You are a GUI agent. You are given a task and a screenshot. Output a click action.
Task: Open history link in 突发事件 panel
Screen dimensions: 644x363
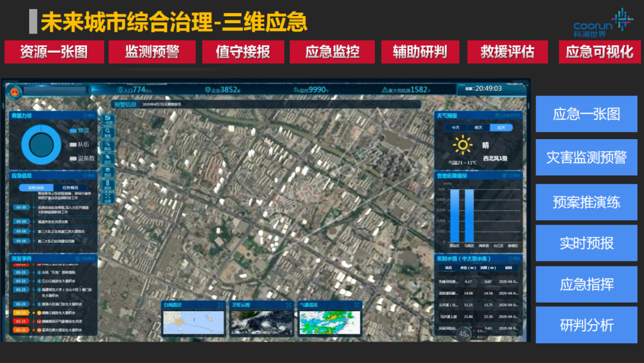point(86,259)
